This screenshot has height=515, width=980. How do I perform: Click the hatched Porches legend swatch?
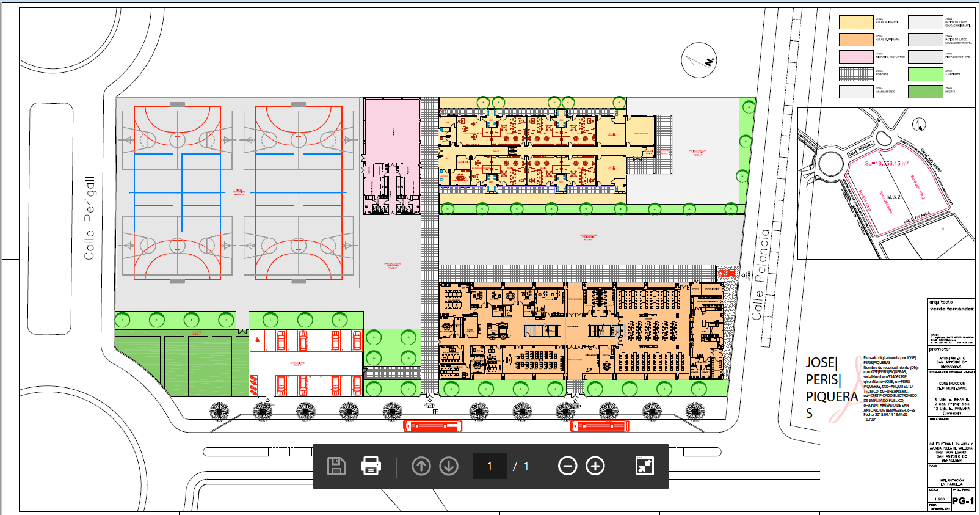(x=855, y=74)
